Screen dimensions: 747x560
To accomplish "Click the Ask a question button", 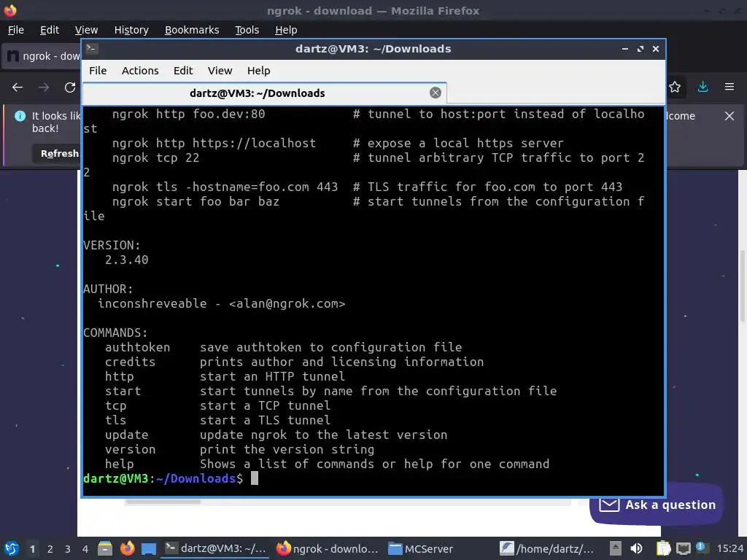I will [x=657, y=505].
